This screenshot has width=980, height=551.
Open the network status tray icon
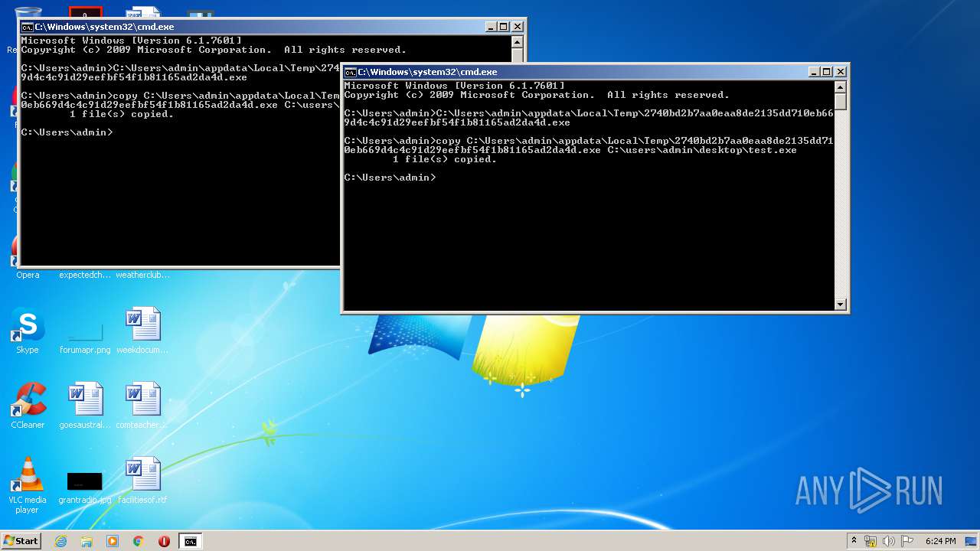pos(871,541)
